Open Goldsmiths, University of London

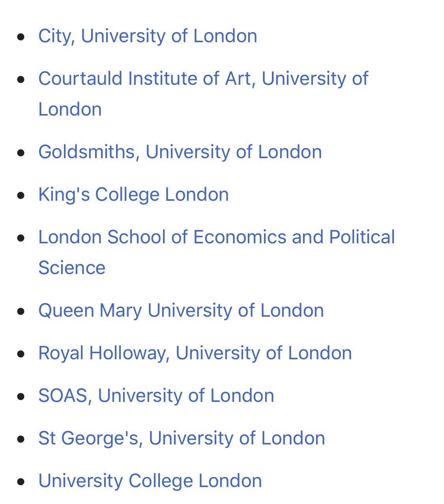point(180,152)
